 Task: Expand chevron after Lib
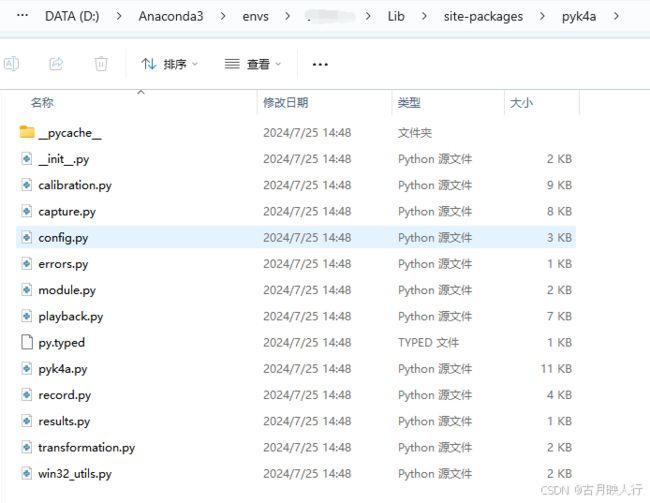(424, 16)
